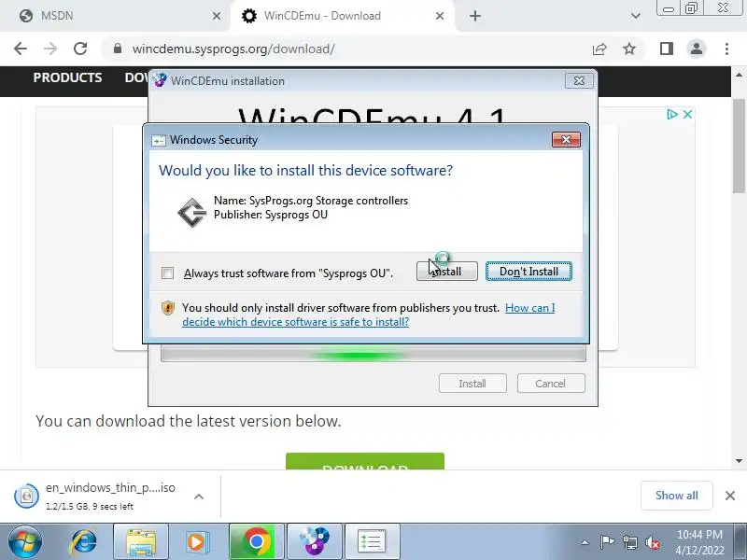Open Chrome three-dot menu
747x560 pixels.
[726, 49]
